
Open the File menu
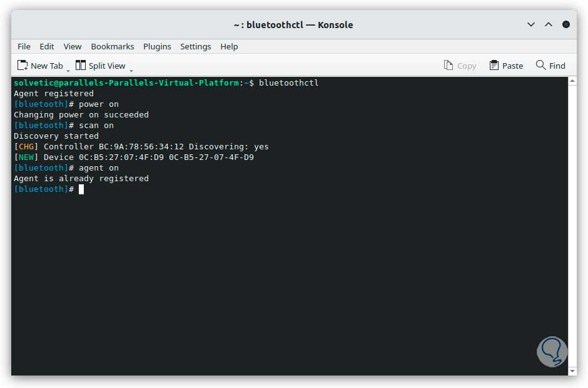pos(24,46)
